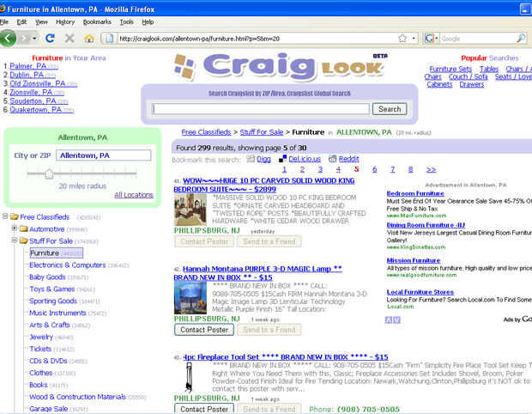Open the All Locations link
The height and width of the screenshot is (414, 532).
coord(134,195)
